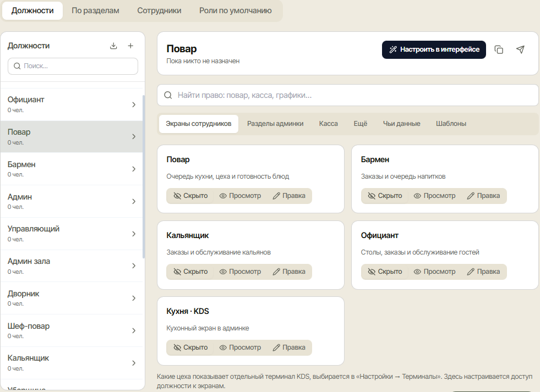Focus the Найти право search field
This screenshot has width=540, height=392.
(347, 95)
